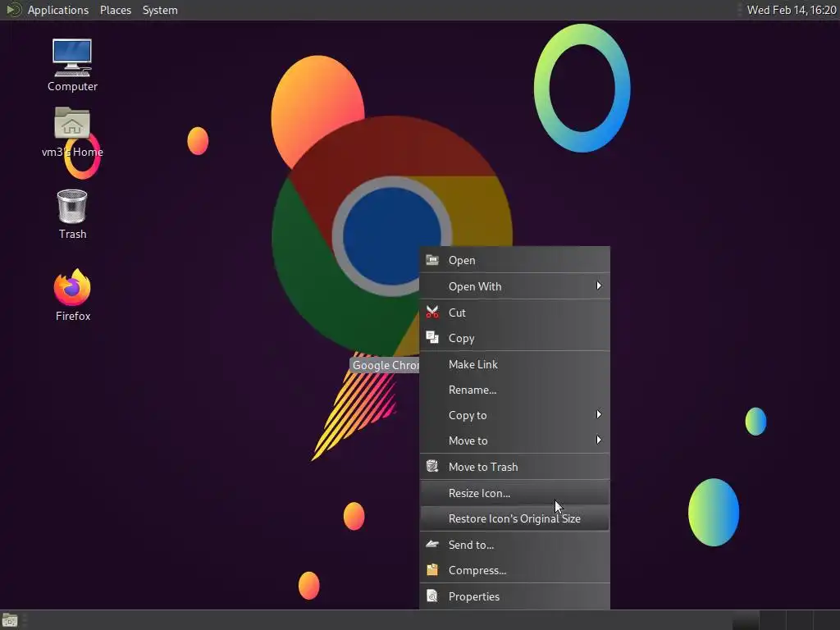Choose Rename... in the context menu
Viewport: 840px width, 630px height.
point(514,390)
